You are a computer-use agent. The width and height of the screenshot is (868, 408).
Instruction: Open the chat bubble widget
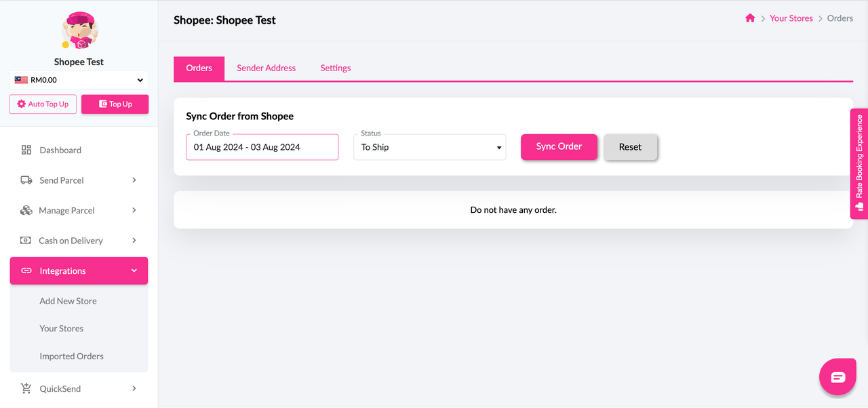838,377
